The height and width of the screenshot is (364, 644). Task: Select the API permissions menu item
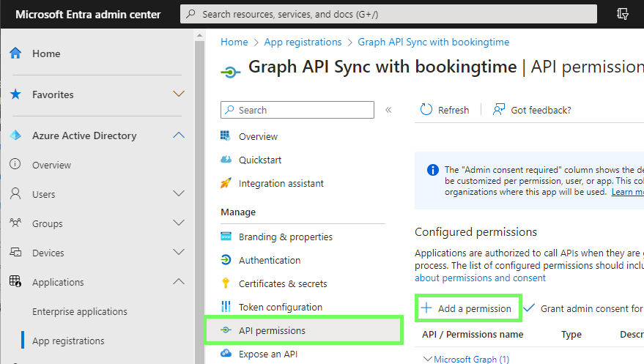pos(303,330)
